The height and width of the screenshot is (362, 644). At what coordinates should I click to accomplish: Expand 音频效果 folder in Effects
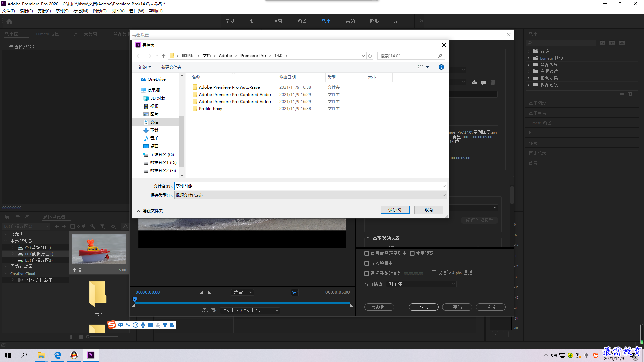(x=529, y=65)
